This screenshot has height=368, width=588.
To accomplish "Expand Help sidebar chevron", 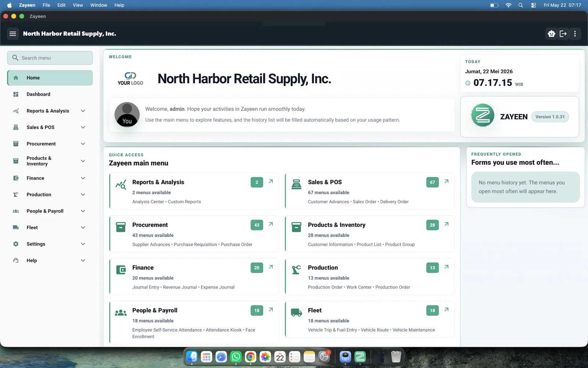I will click(83, 261).
